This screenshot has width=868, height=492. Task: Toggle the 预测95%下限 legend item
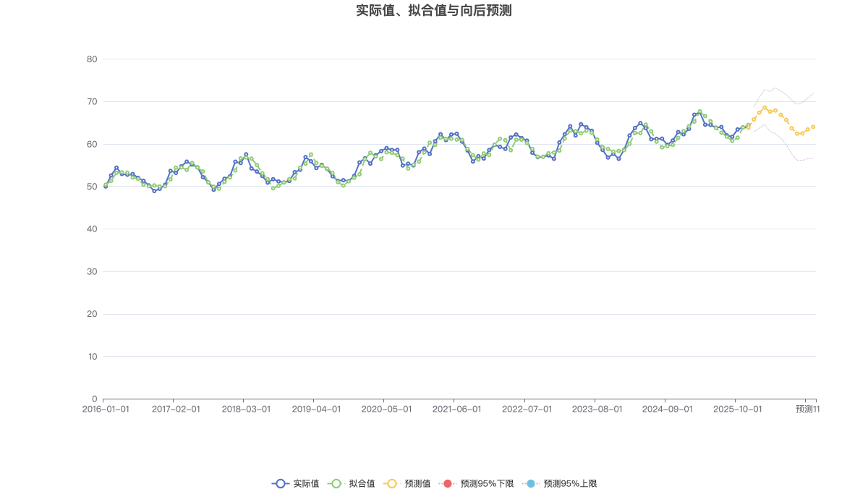coord(476,483)
